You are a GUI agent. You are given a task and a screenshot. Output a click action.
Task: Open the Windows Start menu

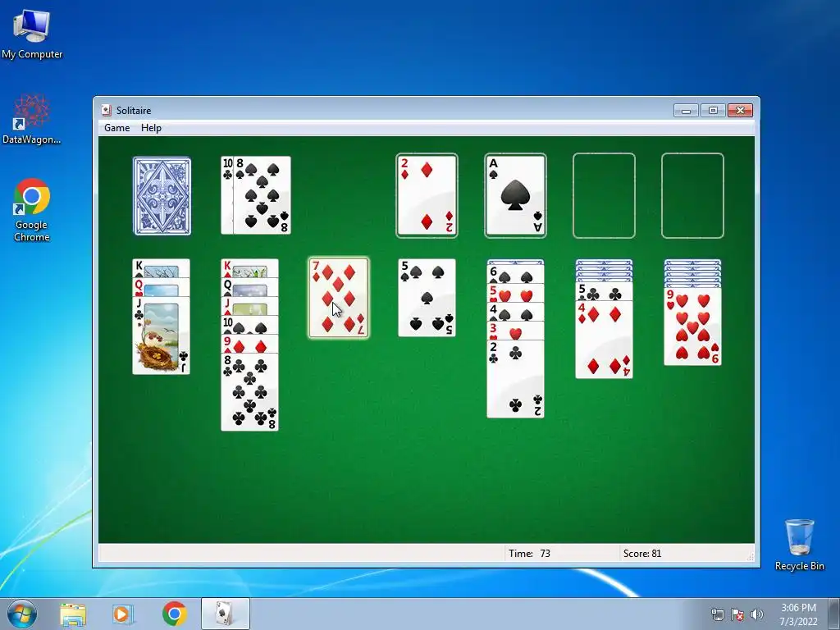(22, 614)
